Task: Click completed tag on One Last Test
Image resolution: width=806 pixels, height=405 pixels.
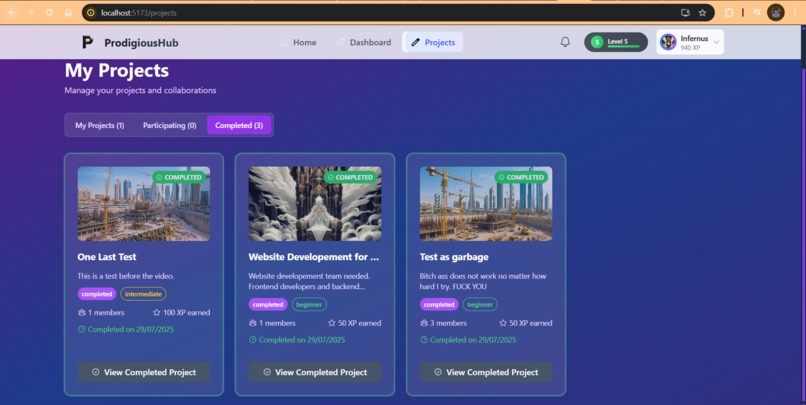Action: (x=97, y=294)
